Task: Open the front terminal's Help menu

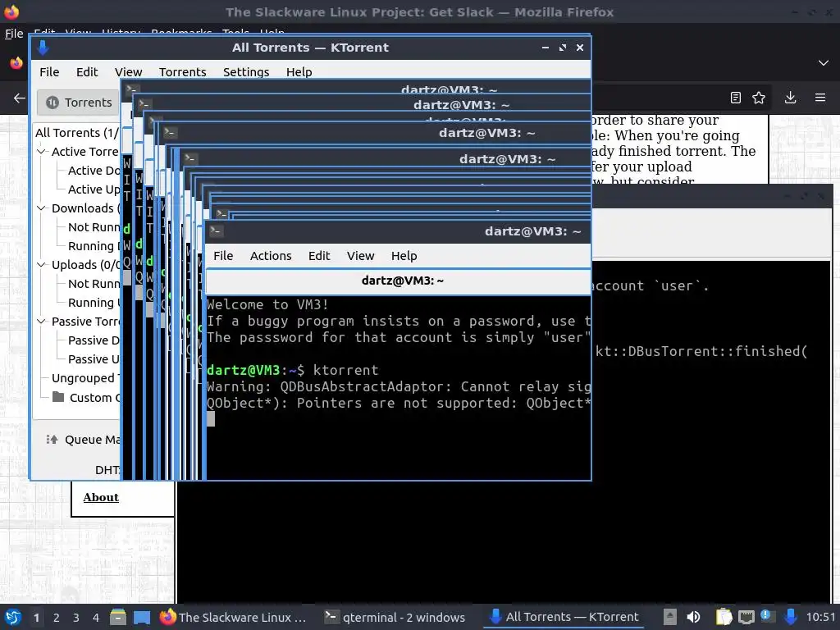Action: click(404, 256)
